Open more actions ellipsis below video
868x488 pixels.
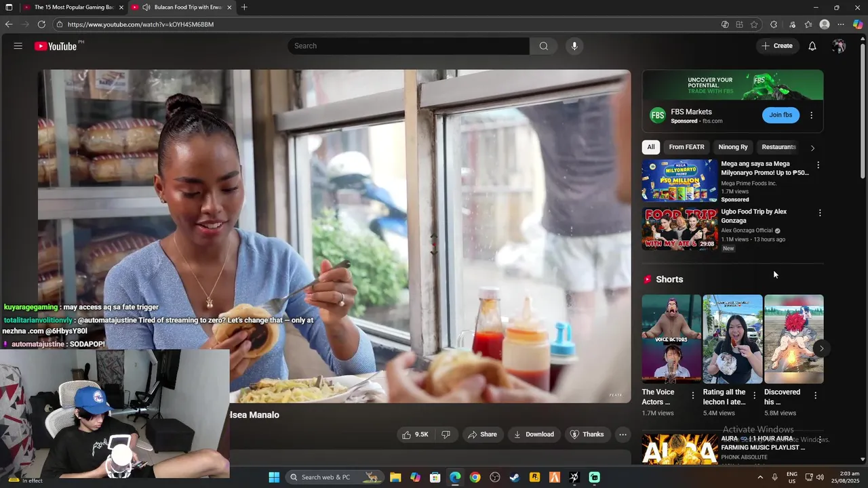tap(623, 434)
